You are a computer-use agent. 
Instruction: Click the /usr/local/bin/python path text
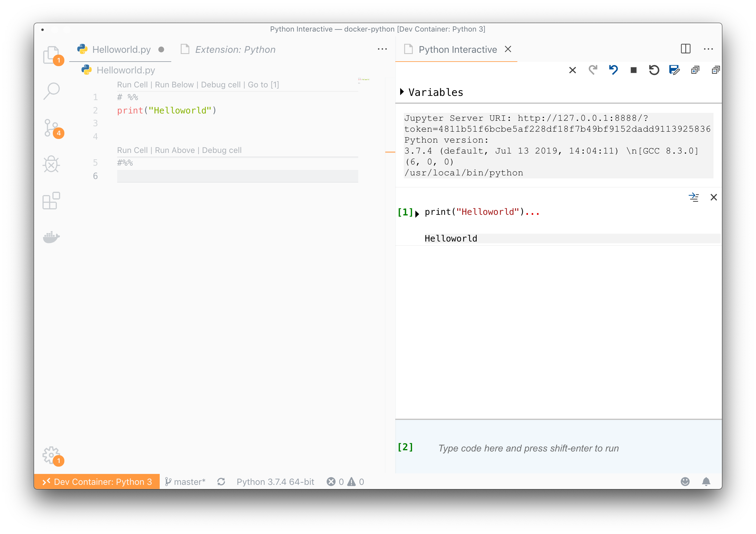click(464, 173)
